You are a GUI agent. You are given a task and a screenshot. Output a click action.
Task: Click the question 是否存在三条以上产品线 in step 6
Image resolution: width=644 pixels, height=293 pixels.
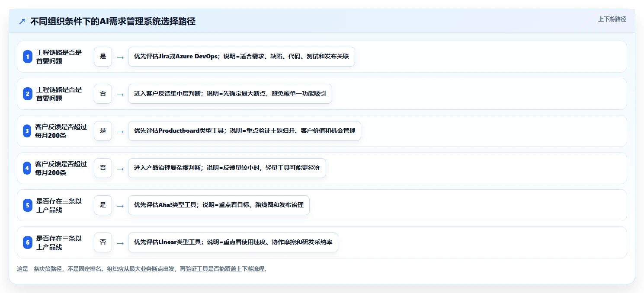(x=59, y=242)
